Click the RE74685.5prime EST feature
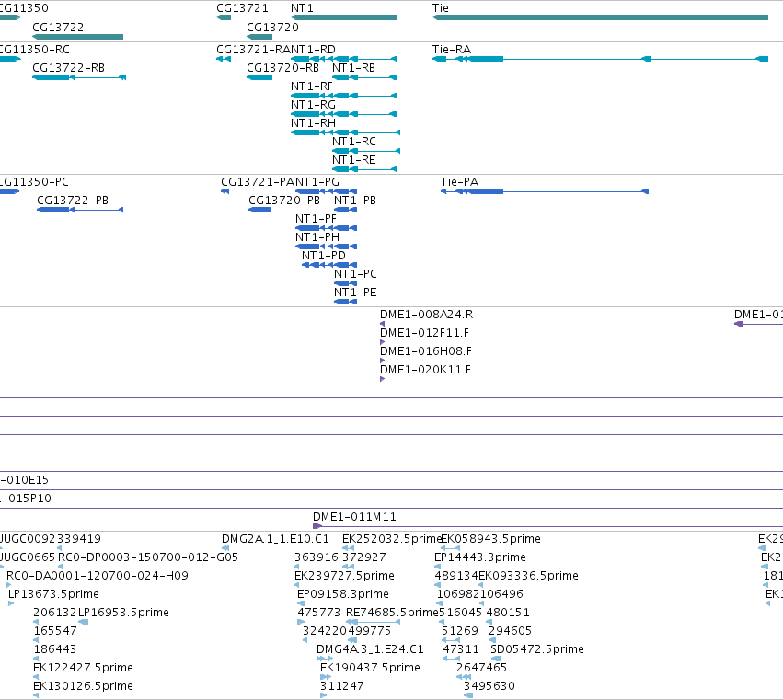Viewport: 783px width, 700px height. click(373, 622)
